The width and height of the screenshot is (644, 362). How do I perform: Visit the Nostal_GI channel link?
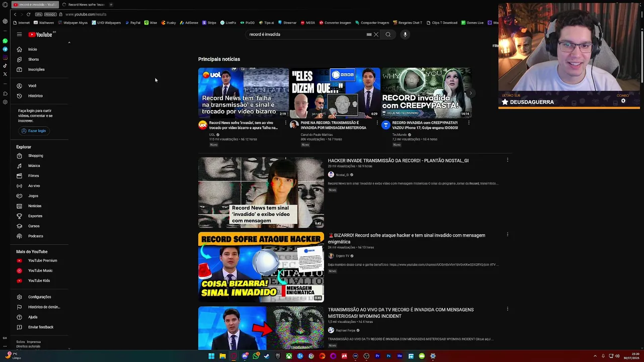pyautogui.click(x=342, y=175)
